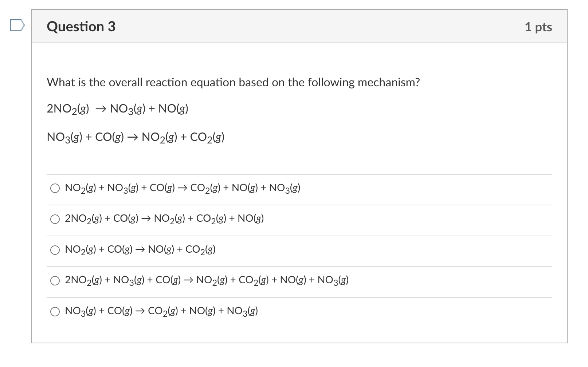Click the second mechanism step equation
Viewport: 588px width, 367px height.
tap(136, 137)
